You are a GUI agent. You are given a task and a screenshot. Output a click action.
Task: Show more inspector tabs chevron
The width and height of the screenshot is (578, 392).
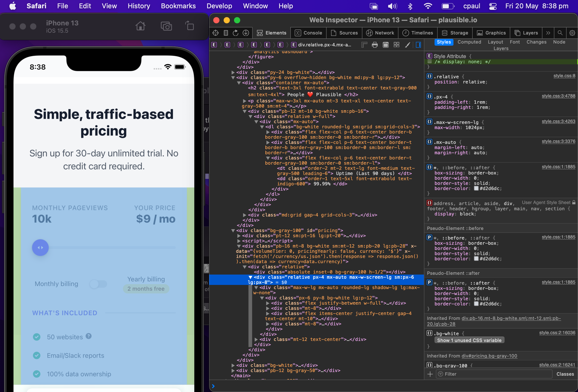point(548,33)
